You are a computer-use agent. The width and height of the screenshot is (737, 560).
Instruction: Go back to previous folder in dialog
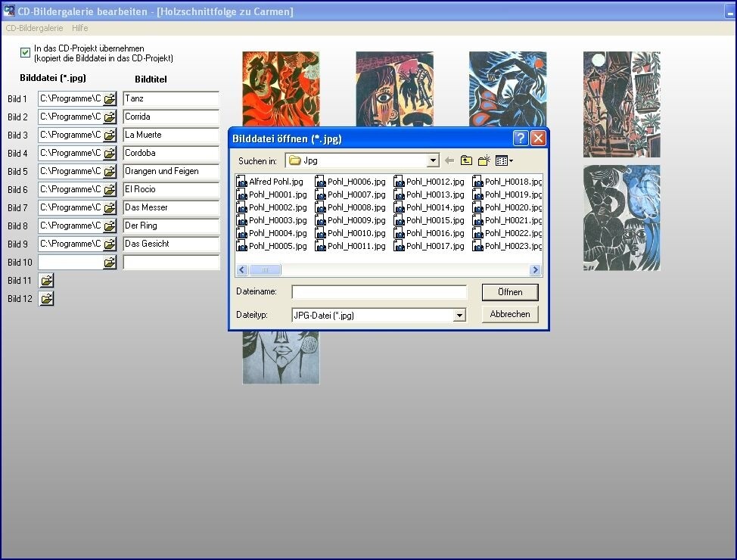pyautogui.click(x=449, y=160)
